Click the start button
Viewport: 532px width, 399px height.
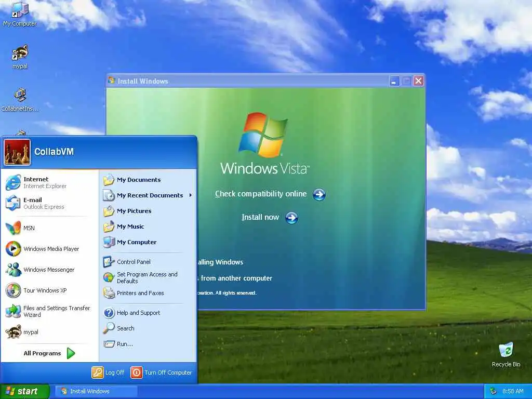(x=24, y=391)
